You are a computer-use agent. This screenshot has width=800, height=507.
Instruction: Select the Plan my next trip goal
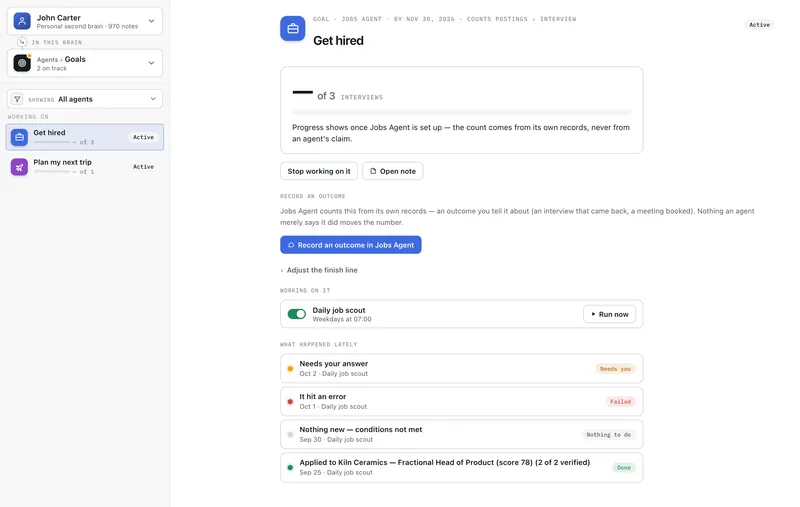pos(85,167)
